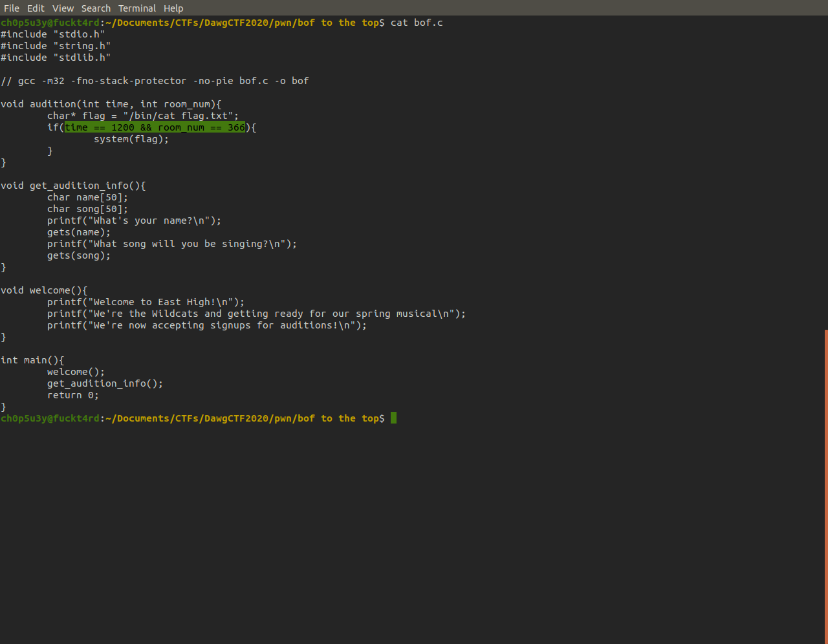Click the 'char name[50];' declaration
828x644 pixels.
[88, 197]
